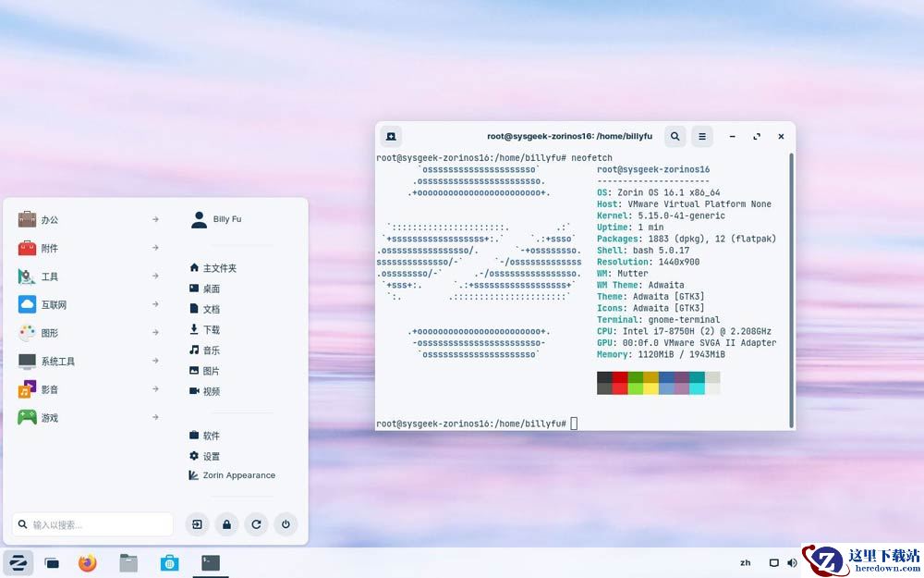Click the 'Kernel: 5.15.0-41-generic' line
Viewport: 924px width, 578px height.
[x=661, y=215]
